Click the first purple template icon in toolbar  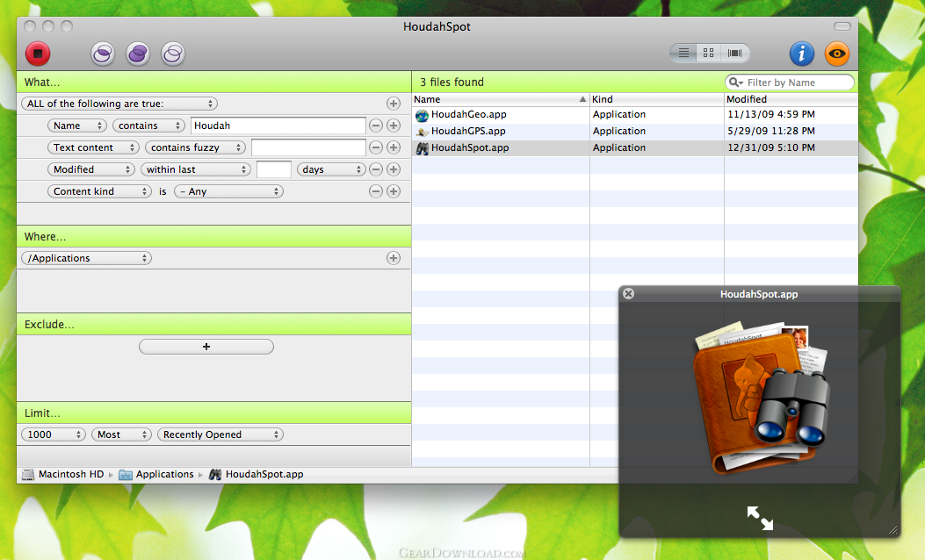click(103, 54)
